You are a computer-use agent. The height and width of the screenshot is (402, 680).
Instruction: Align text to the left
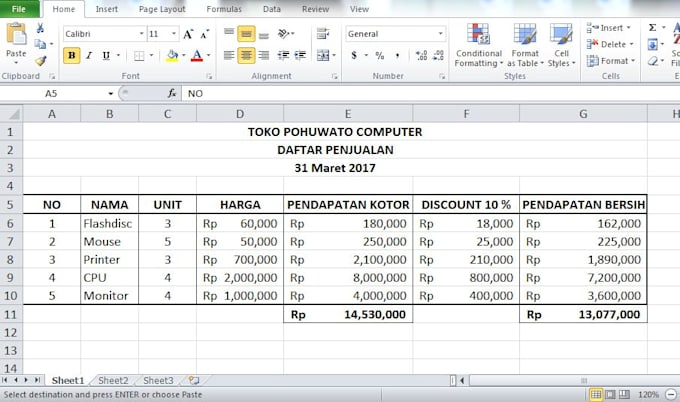(x=229, y=55)
